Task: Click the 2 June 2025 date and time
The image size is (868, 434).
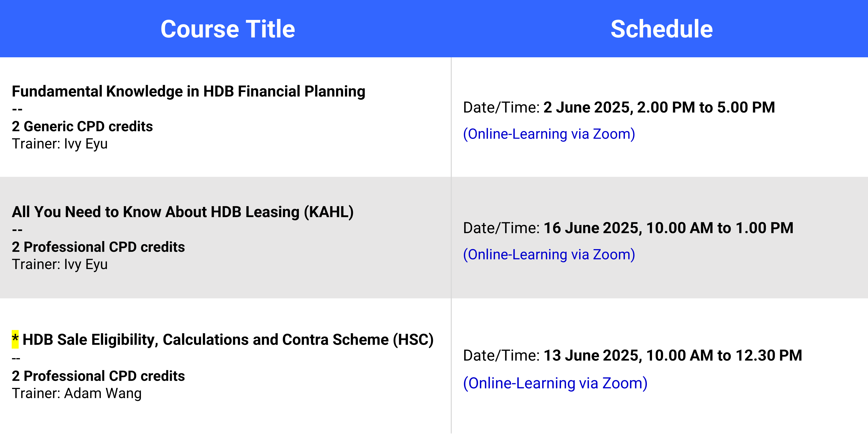Action: (659, 108)
